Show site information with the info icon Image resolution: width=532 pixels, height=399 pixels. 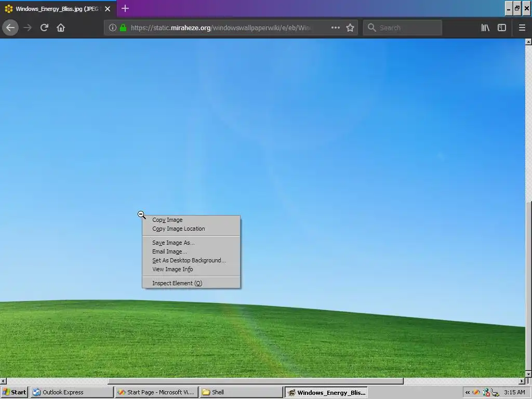(x=113, y=28)
